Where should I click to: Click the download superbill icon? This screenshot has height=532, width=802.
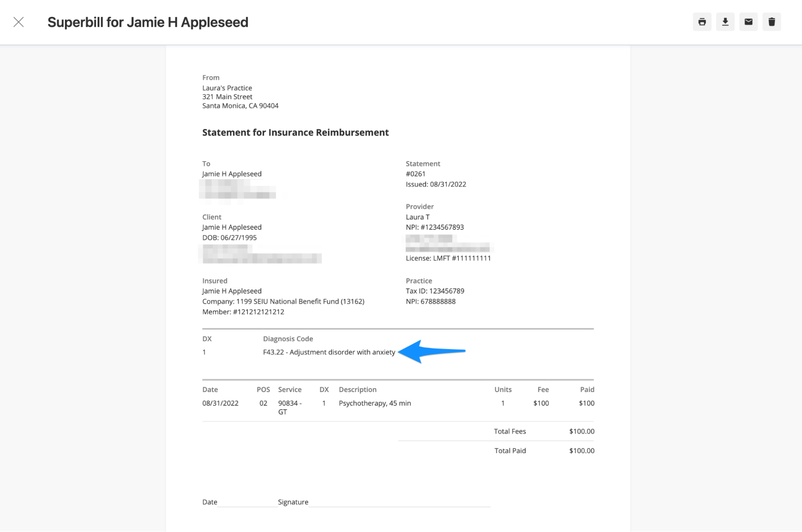725,22
